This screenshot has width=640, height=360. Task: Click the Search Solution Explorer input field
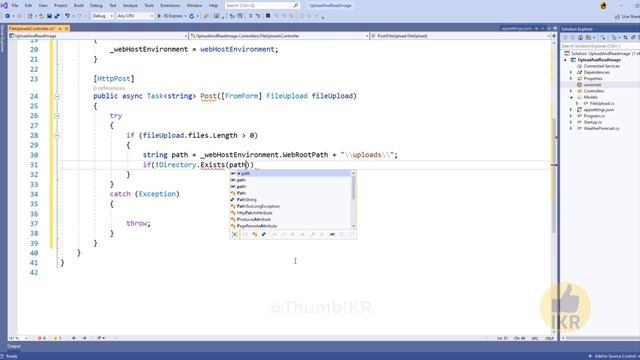tap(600, 46)
